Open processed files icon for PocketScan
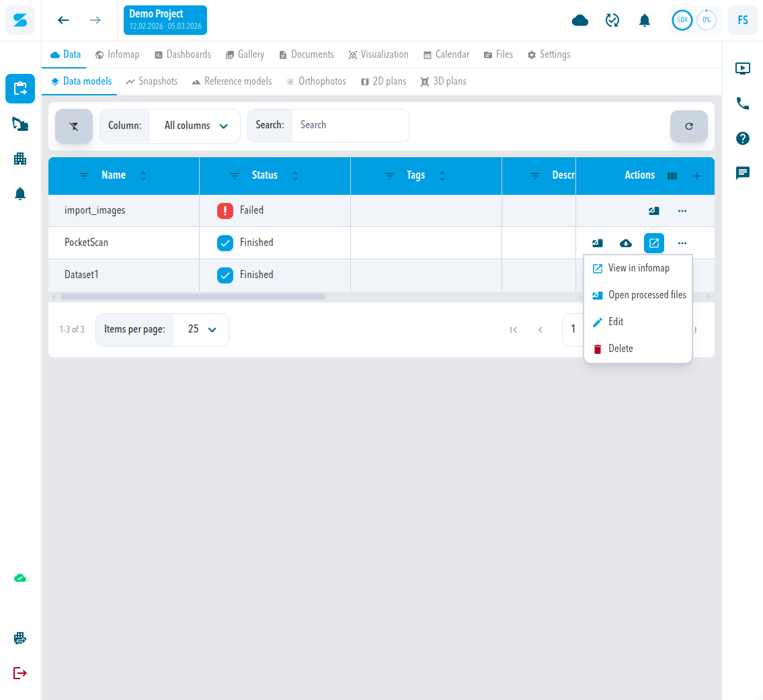The width and height of the screenshot is (763, 700). [x=598, y=243]
